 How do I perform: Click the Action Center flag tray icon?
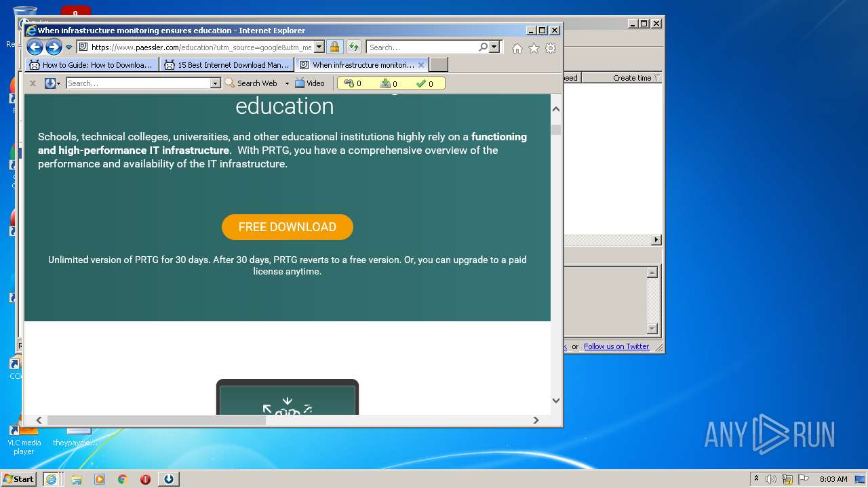(x=804, y=479)
